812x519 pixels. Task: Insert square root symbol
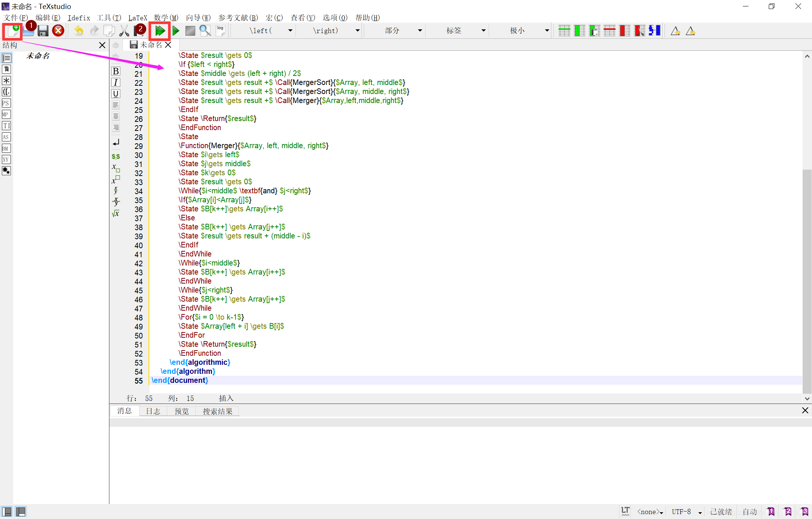tap(116, 213)
